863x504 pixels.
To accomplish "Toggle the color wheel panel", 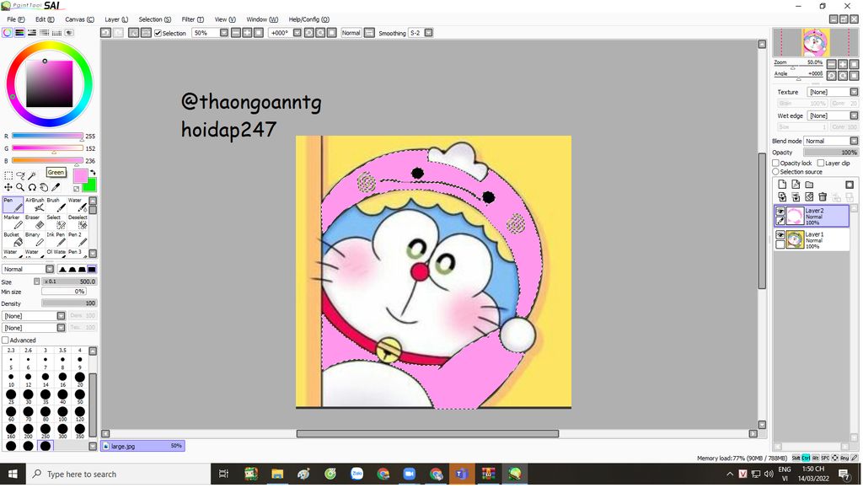I will click(x=7, y=33).
